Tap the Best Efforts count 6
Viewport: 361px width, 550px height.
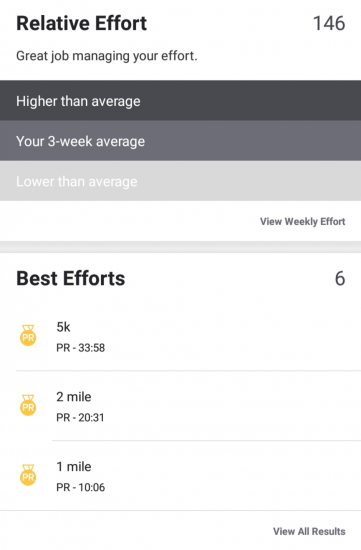[340, 279]
